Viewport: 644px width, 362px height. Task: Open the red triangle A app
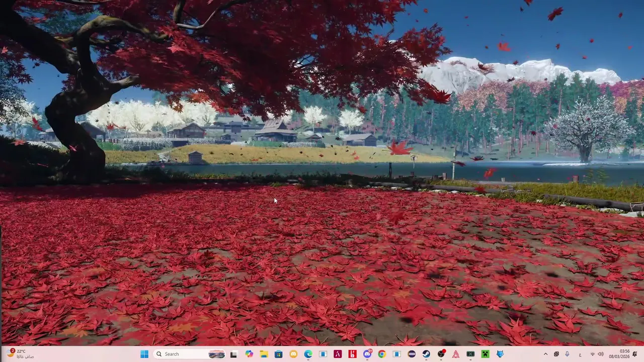[456, 354]
